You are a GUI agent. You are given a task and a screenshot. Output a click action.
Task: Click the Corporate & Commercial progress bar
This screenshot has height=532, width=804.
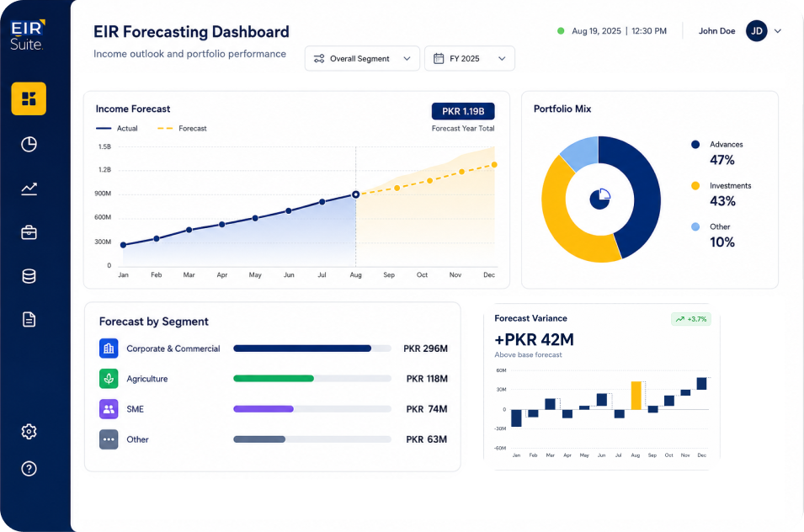click(x=312, y=348)
